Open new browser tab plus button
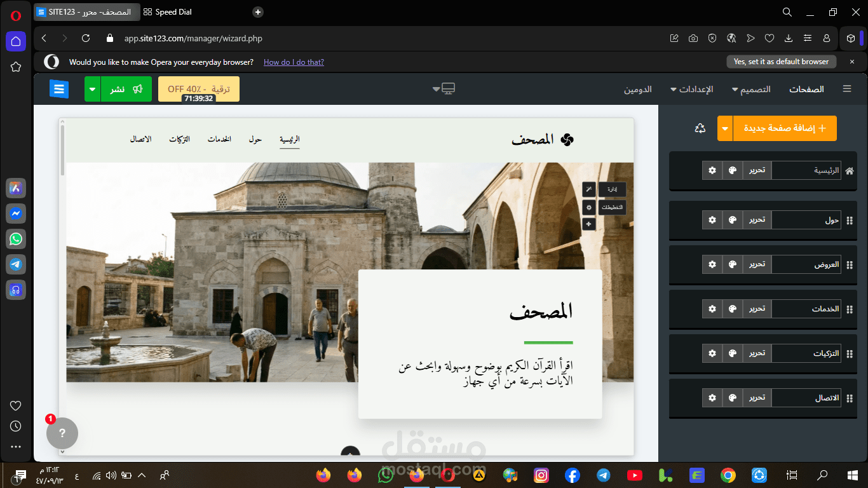 258,11
